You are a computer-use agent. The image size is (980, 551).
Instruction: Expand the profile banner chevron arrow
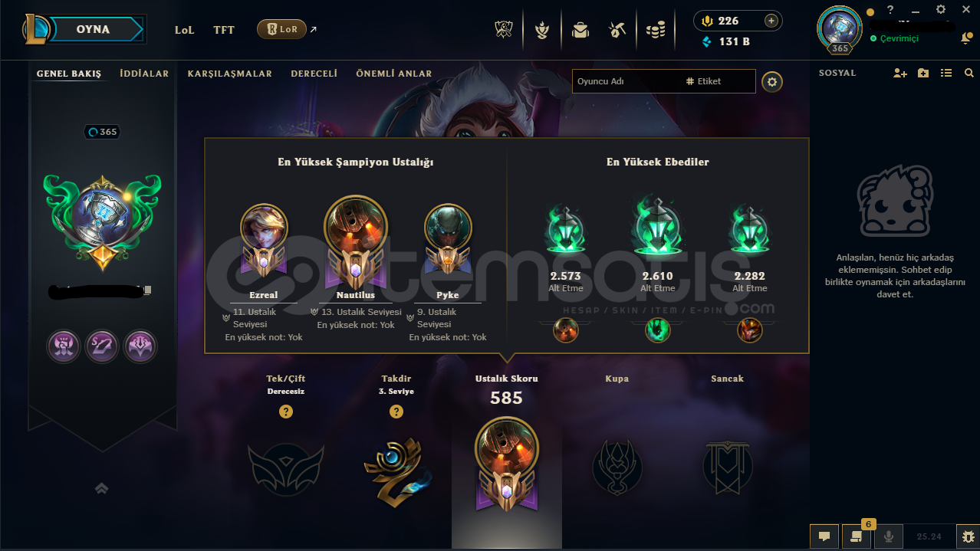point(102,488)
